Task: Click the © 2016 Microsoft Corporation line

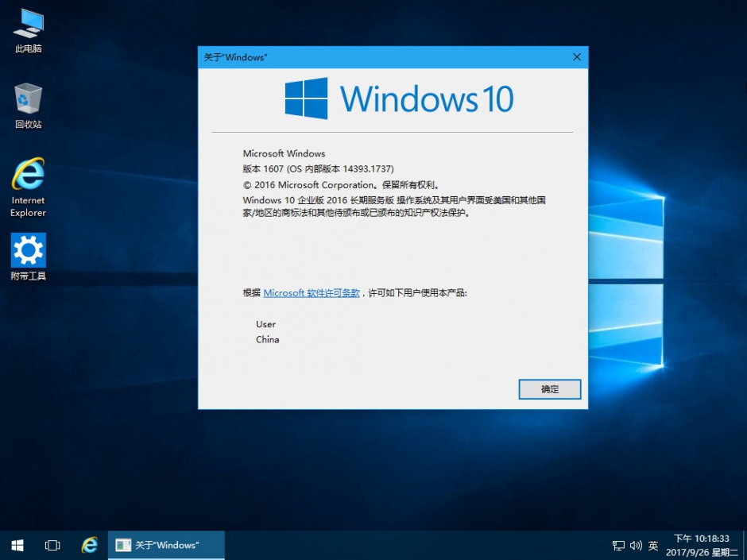Action: [341, 185]
